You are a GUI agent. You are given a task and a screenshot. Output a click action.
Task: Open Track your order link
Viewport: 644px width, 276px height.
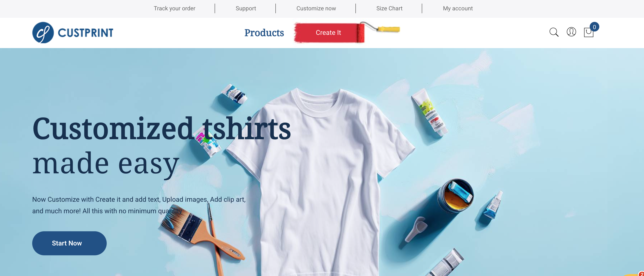tap(174, 8)
